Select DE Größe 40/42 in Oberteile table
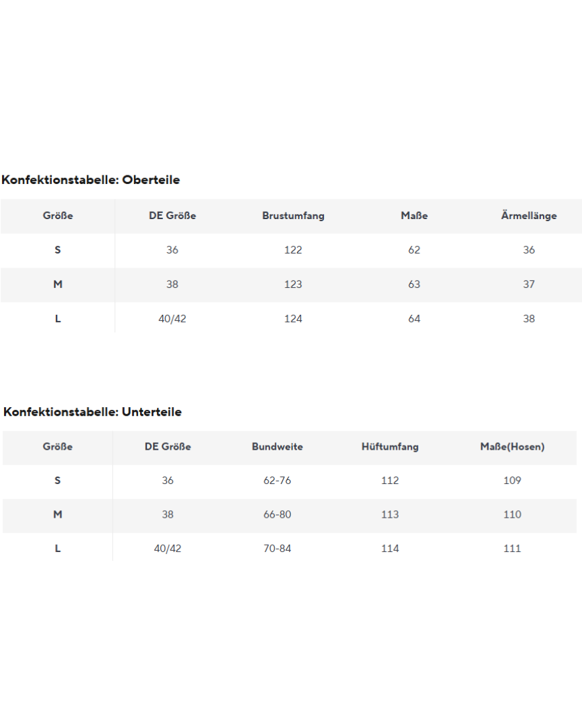The width and height of the screenshot is (582, 728). (172, 319)
